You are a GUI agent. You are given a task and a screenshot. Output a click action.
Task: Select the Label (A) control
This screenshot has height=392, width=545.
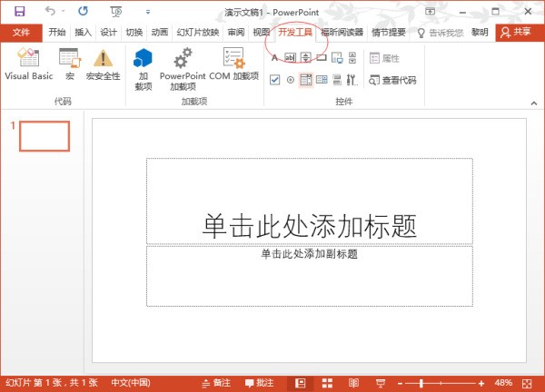[x=274, y=58]
